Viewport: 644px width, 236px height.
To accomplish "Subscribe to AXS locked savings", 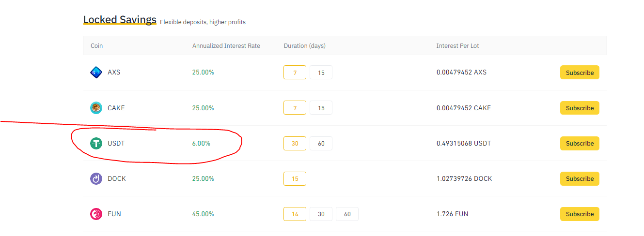I will click(580, 73).
